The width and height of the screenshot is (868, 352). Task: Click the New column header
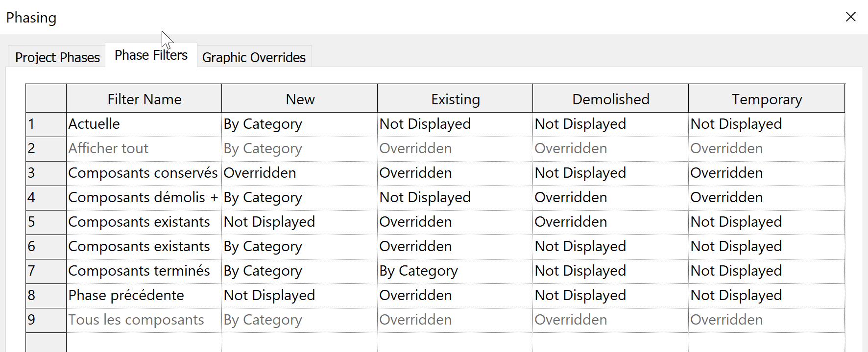click(x=299, y=98)
